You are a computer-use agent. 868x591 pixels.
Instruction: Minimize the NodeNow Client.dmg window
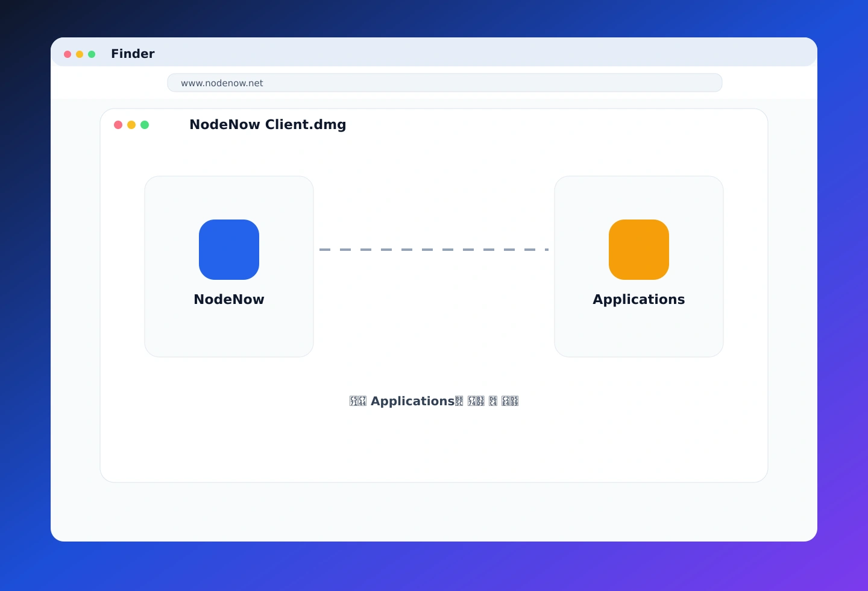click(x=131, y=125)
